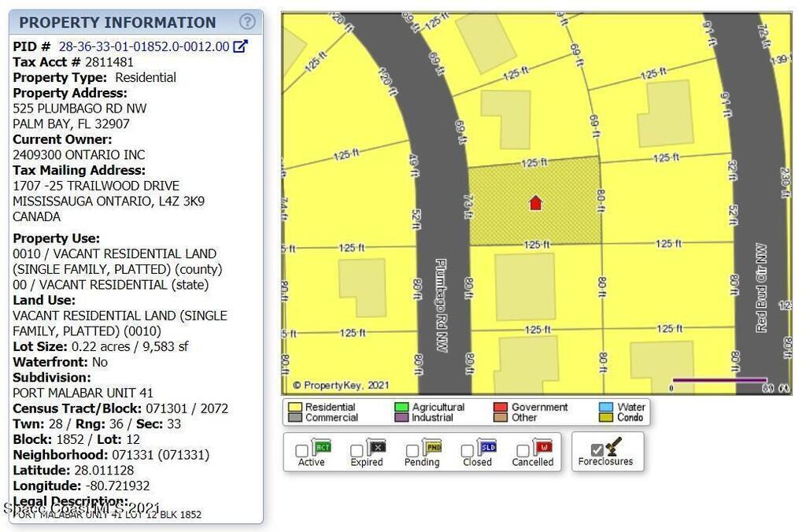Click the external link icon beside PID

tap(241, 46)
